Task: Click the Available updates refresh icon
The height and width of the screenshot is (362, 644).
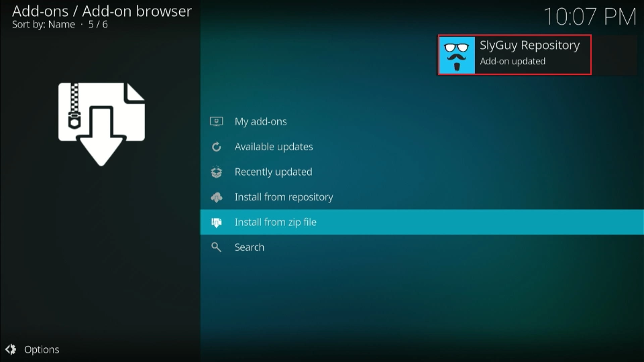Action: coord(216,147)
